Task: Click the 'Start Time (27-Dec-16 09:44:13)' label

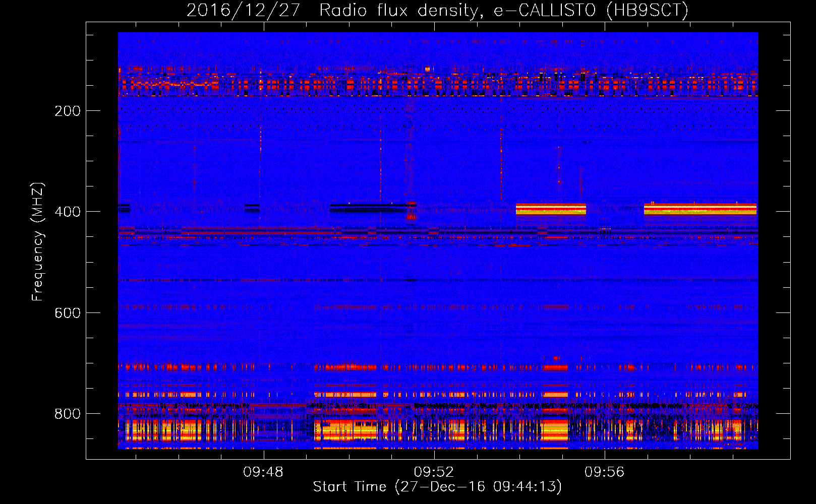Action: coord(437,487)
